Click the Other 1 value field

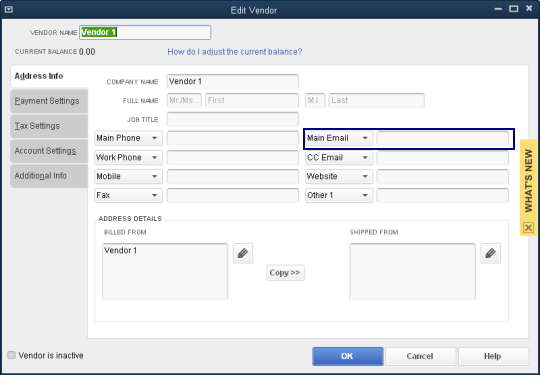[x=443, y=195]
